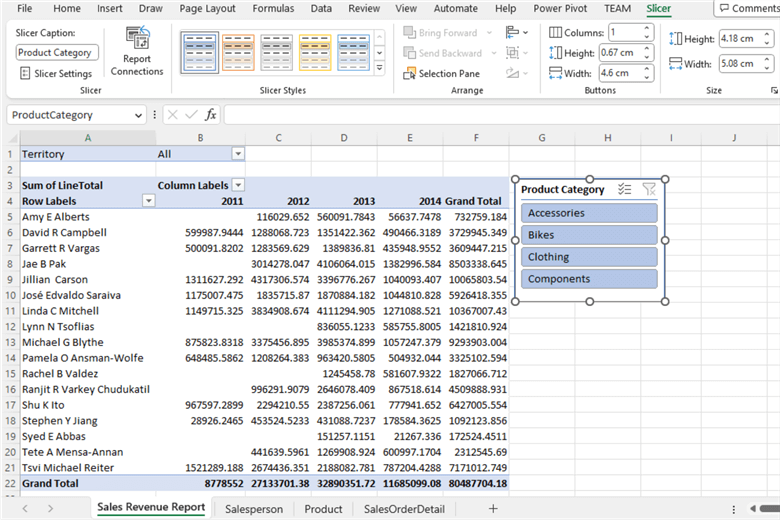Image resolution: width=780 pixels, height=520 pixels.
Task: Open Report Connections dialog
Action: click(x=137, y=52)
